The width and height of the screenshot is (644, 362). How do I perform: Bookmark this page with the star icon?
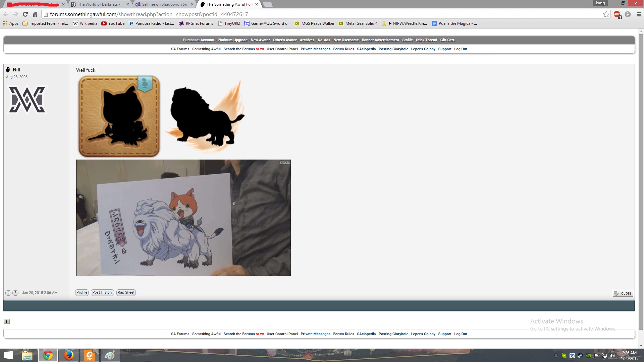[x=606, y=14]
